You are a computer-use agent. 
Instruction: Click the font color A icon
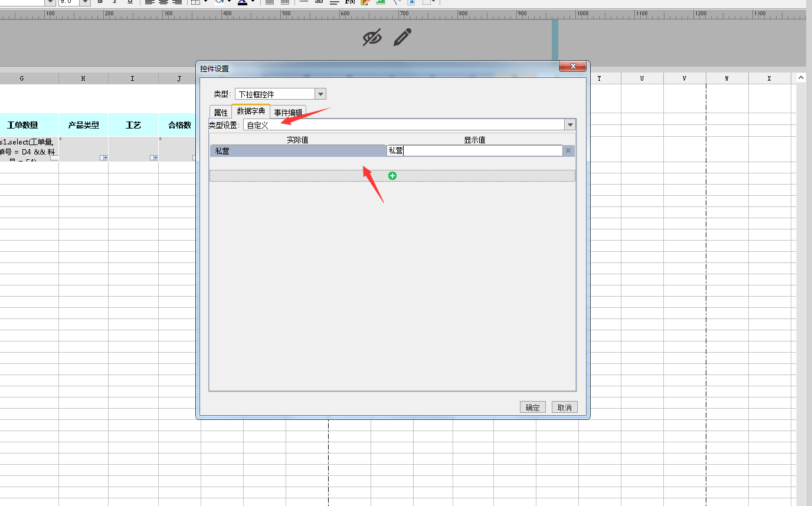[243, 2]
